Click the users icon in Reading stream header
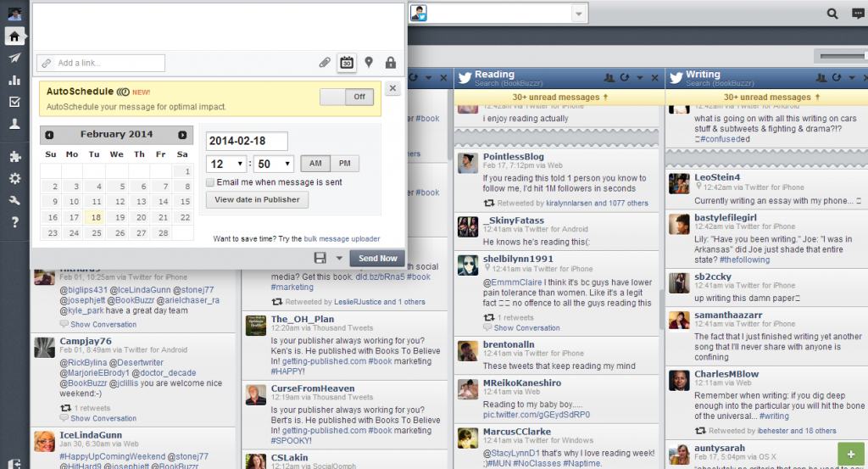The height and width of the screenshot is (469, 868). (609, 78)
